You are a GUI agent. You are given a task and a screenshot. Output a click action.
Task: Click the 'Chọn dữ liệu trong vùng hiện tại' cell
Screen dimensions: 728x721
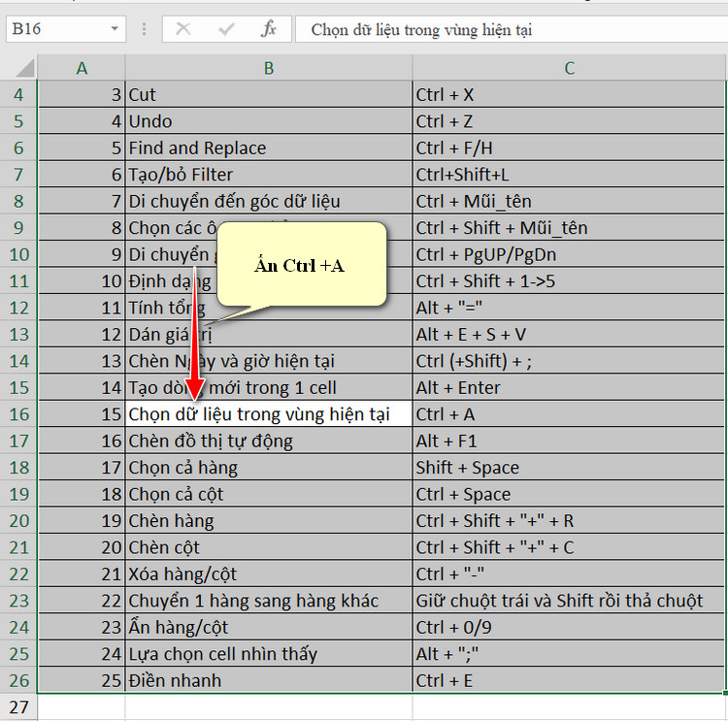[x=268, y=414]
